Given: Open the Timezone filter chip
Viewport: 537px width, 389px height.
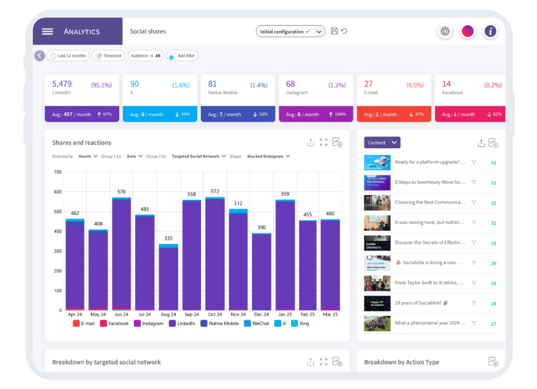Looking at the screenshot, I should pyautogui.click(x=108, y=55).
